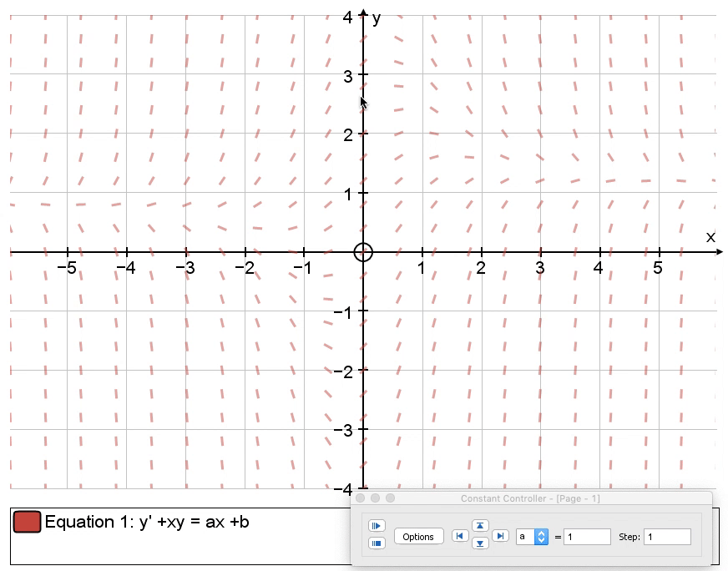728x571 pixels.
Task: Close the Constant Controller window
Action: [361, 498]
